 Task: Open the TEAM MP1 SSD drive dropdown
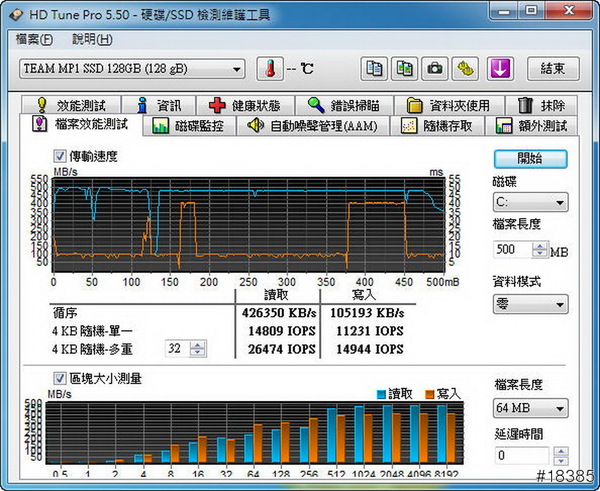pyautogui.click(x=132, y=69)
